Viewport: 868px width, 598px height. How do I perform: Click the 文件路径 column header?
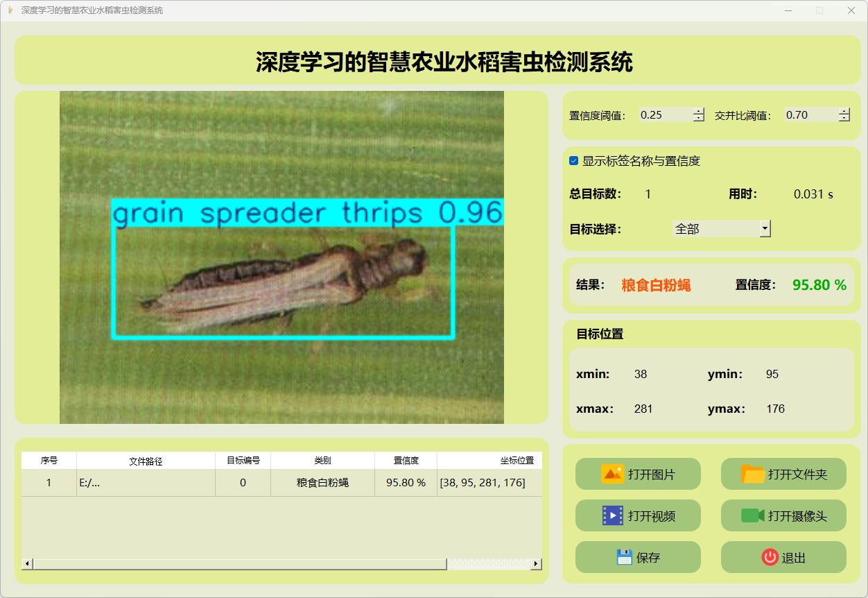(146, 461)
